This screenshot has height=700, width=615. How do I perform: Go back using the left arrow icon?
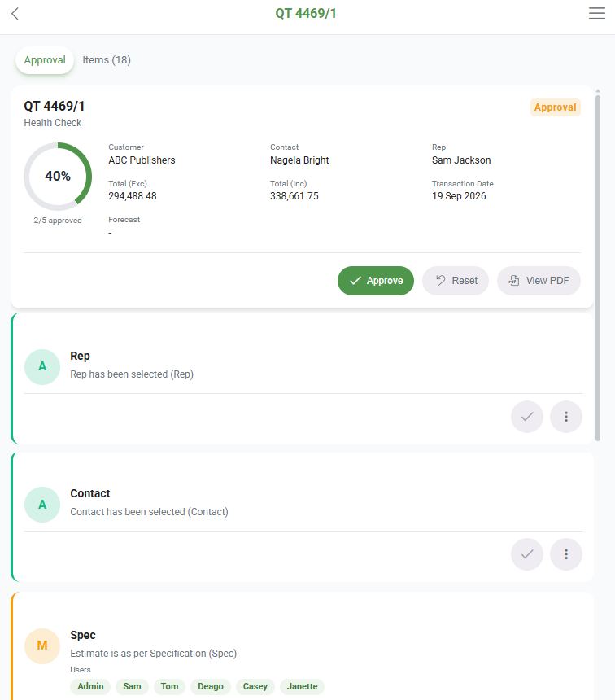coord(15,13)
